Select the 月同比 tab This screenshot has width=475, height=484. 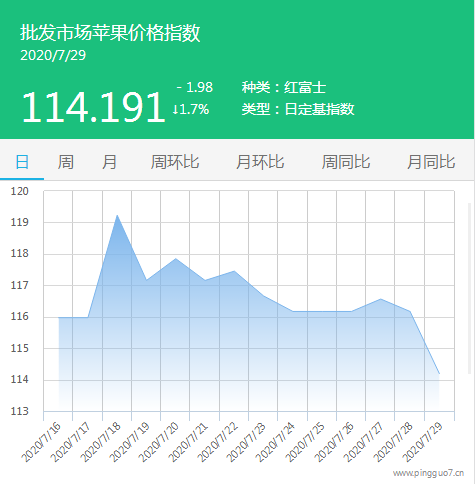coord(431,162)
